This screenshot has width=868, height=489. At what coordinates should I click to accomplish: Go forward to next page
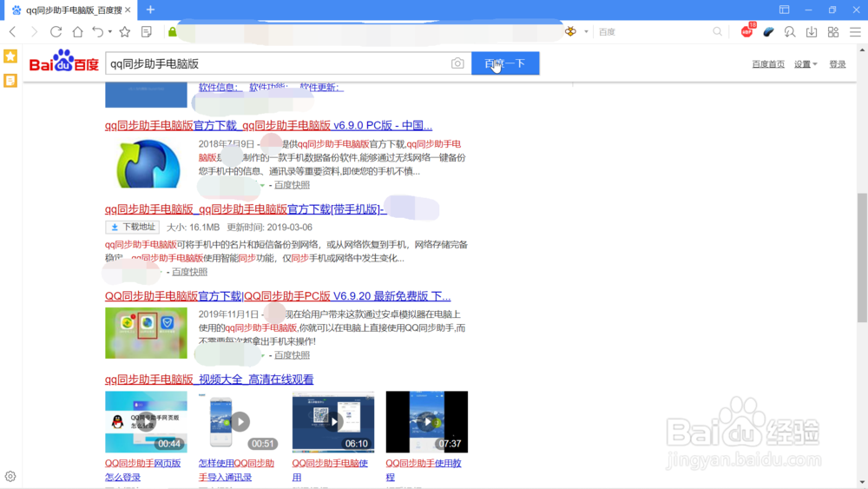point(35,31)
